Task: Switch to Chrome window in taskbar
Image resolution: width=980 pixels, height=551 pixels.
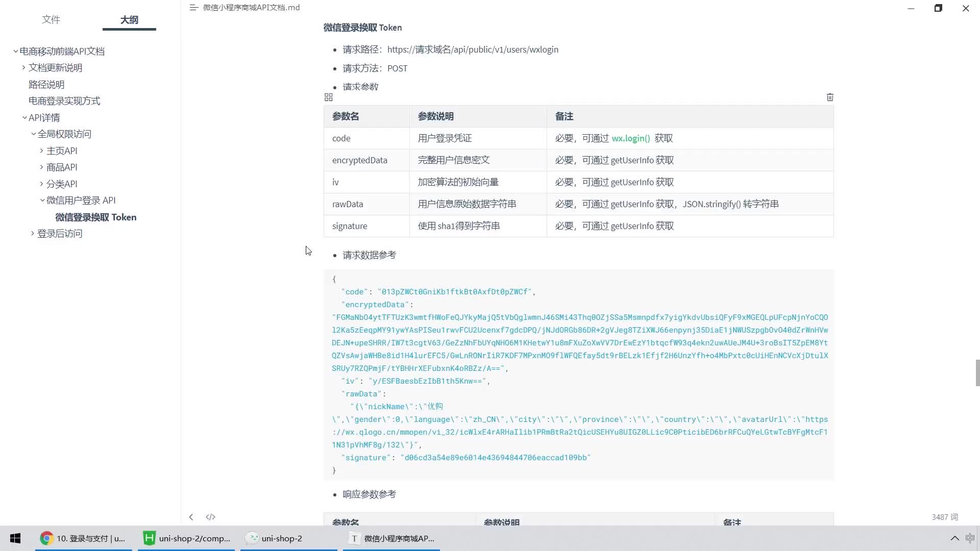Action: [x=84, y=538]
